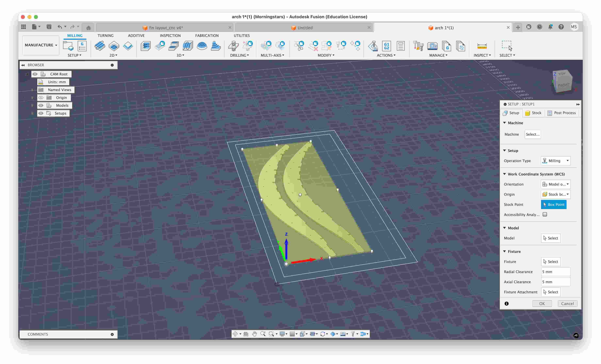Open the MODIFY group dropdown

326,55
